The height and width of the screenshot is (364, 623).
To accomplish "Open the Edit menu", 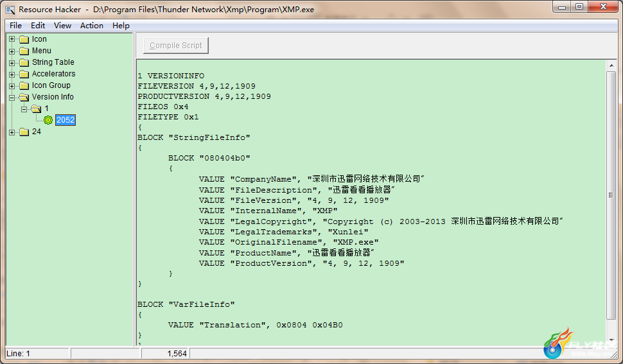I will click(38, 26).
